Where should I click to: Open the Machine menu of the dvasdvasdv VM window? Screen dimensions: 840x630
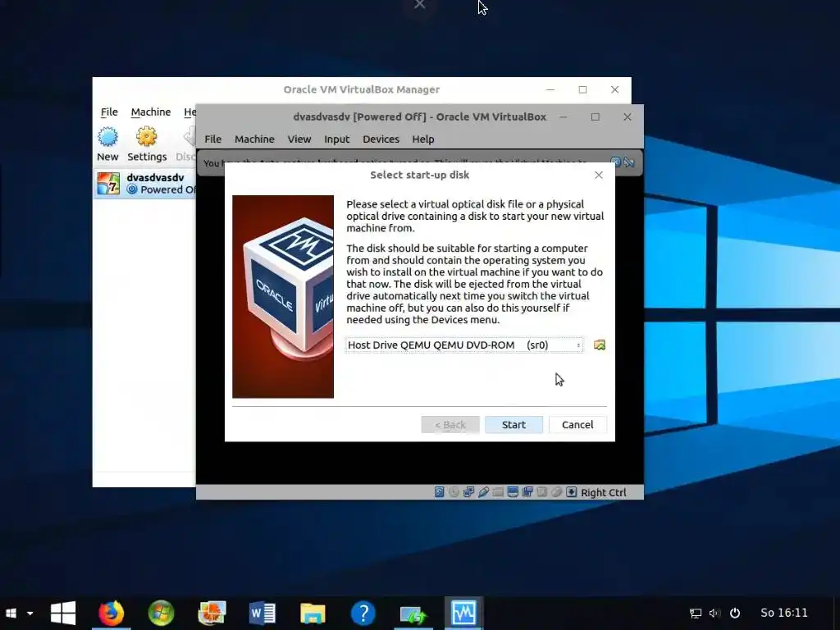tap(254, 139)
